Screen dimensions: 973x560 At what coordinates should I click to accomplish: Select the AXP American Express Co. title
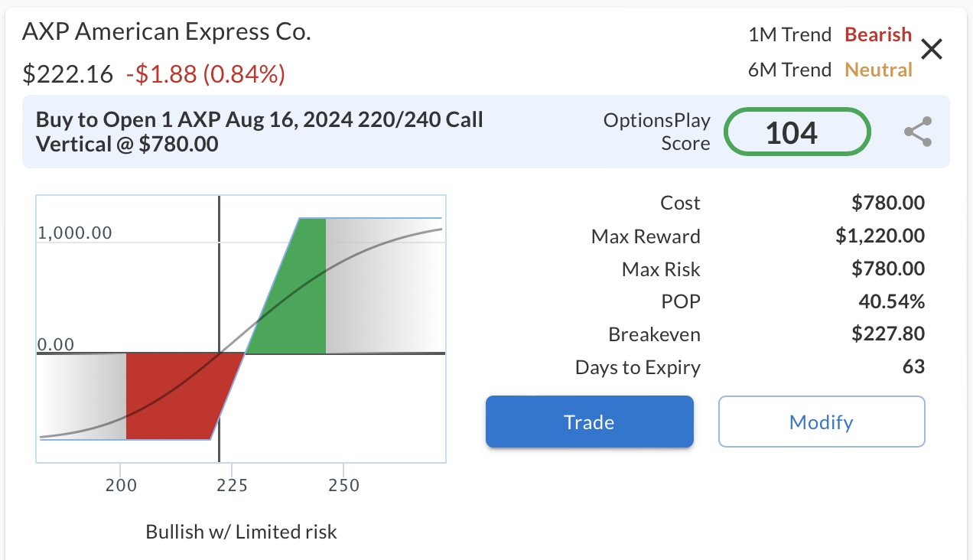167,32
